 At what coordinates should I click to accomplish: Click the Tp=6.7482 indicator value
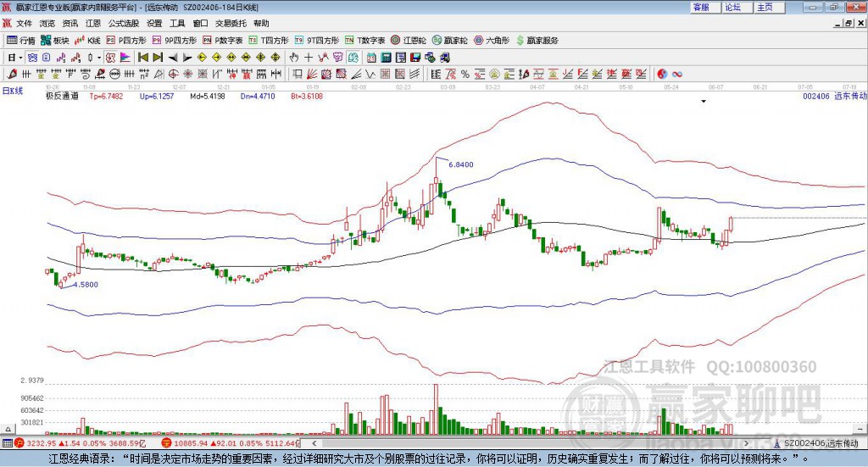(x=106, y=97)
